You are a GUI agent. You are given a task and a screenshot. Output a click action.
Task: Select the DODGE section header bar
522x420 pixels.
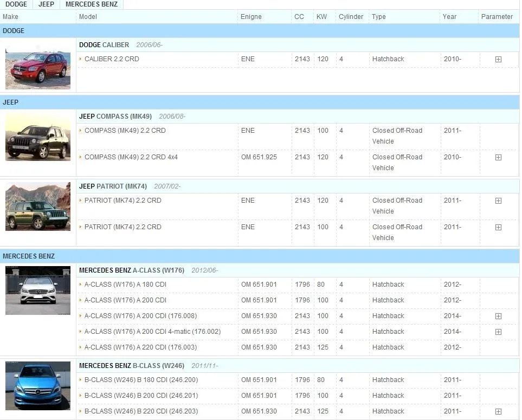260,30
